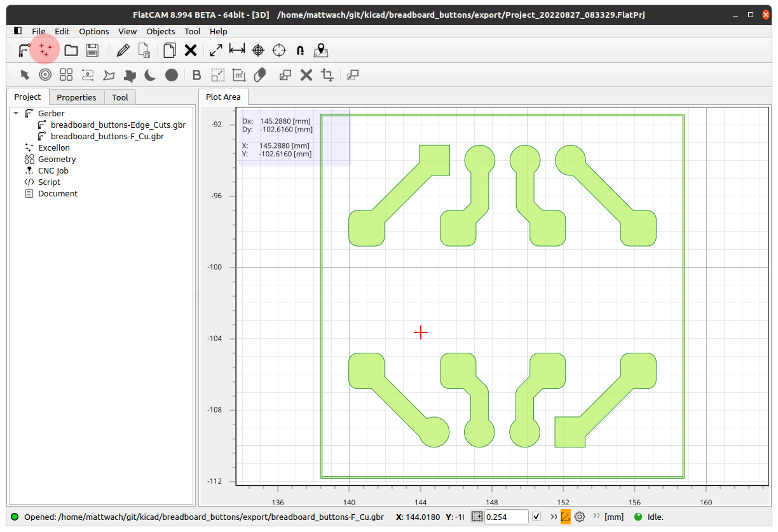Open the Objects menu
This screenshot has height=532, width=778.
pyautogui.click(x=161, y=31)
